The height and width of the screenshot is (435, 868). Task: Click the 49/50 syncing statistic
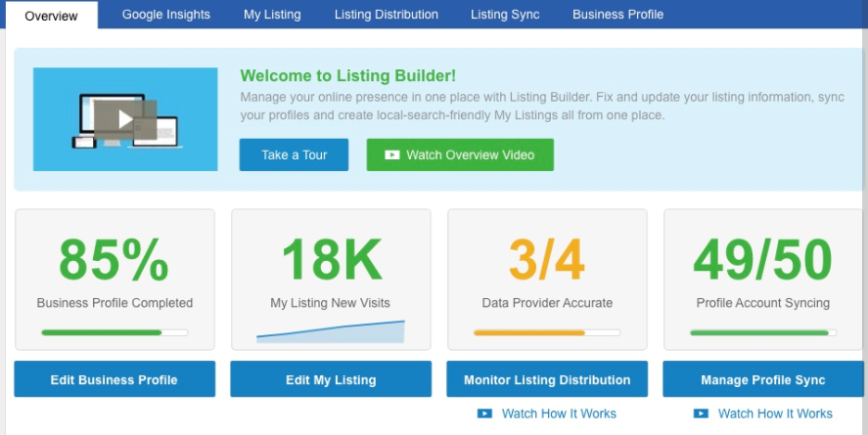[762, 260]
